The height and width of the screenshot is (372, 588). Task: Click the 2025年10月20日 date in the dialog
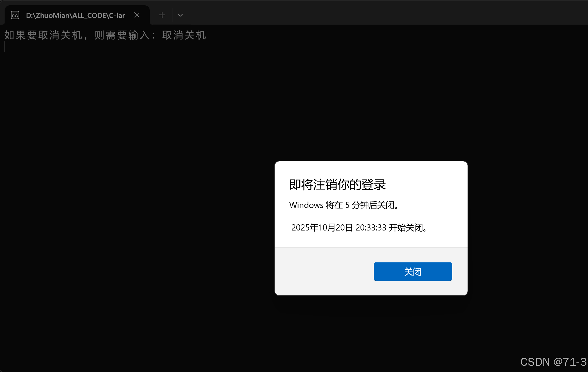pyautogui.click(x=322, y=228)
